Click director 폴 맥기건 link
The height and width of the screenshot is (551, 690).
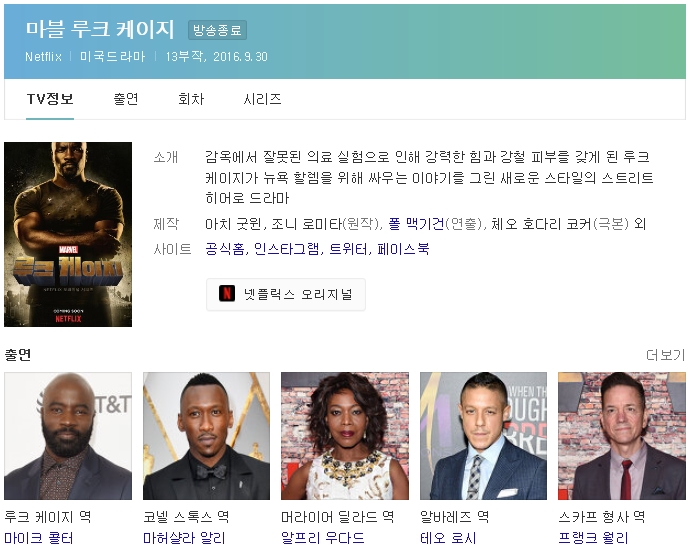coord(414,223)
